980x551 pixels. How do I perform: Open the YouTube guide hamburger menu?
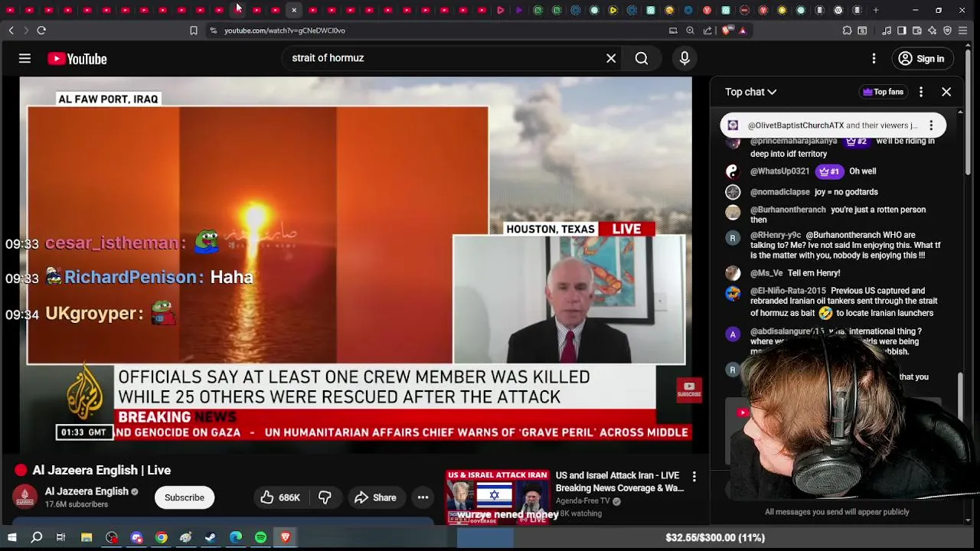(24, 59)
